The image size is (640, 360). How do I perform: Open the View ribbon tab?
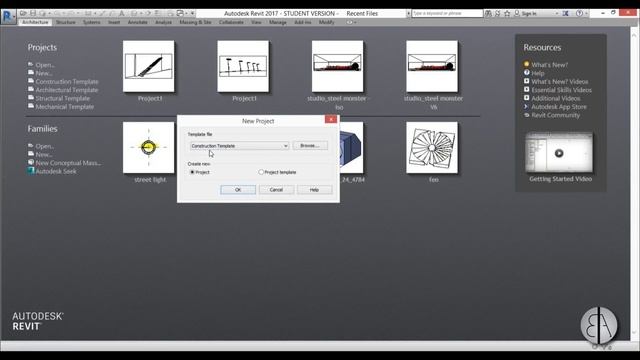pos(256,22)
